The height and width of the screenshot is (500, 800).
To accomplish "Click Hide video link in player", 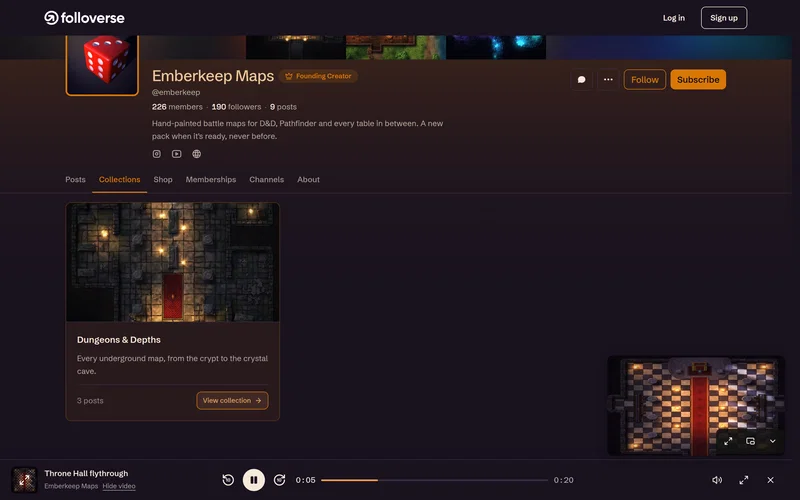I will coord(119,486).
